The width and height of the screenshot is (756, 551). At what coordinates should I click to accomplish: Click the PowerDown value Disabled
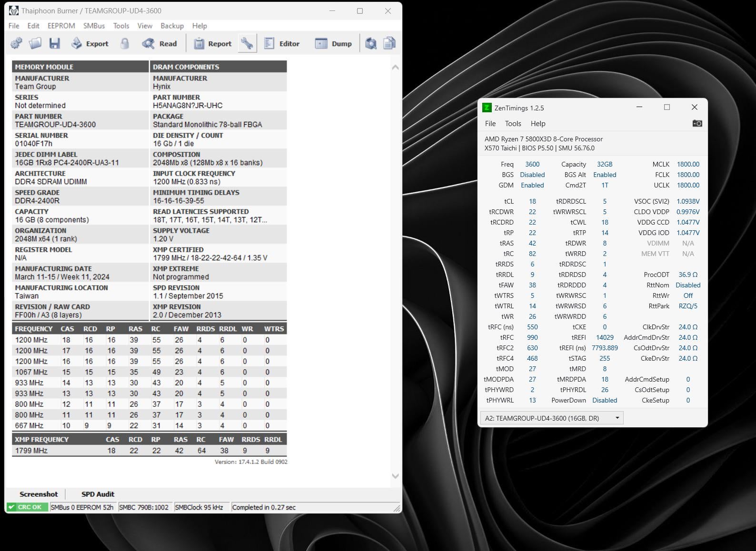coord(605,400)
